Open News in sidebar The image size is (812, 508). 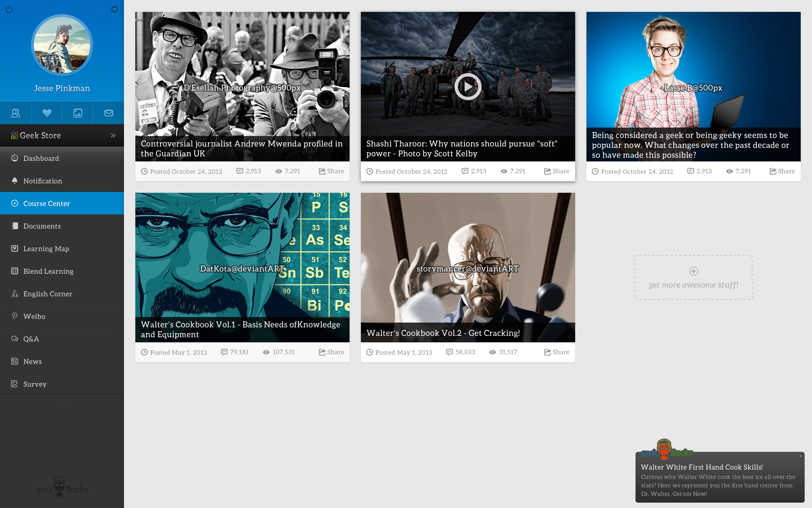62,361
